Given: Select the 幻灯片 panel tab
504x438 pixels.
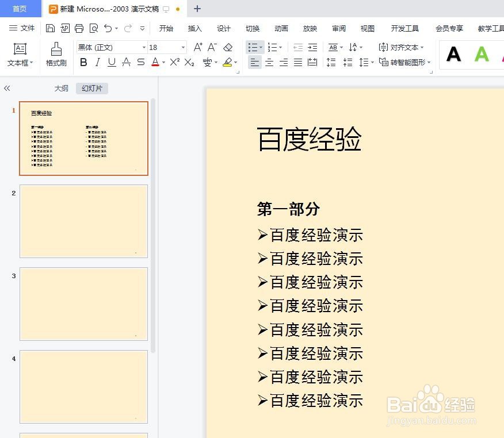Looking at the screenshot, I should pos(92,88).
